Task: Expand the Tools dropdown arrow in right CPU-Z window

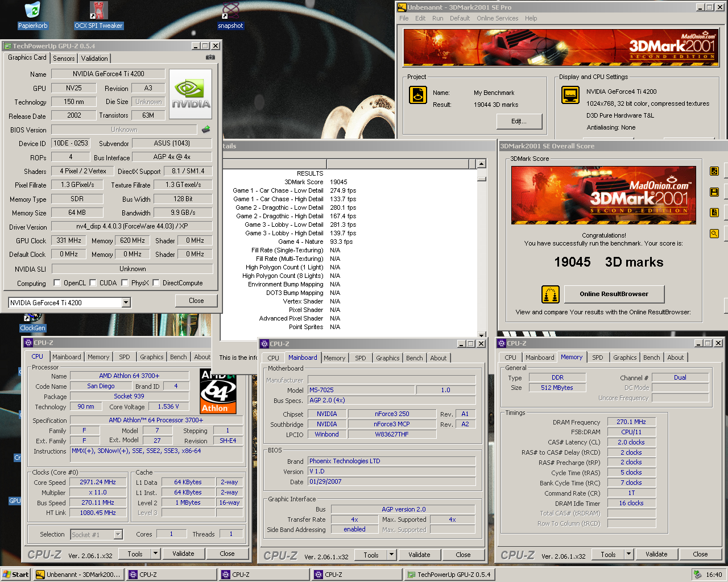Action: pyautogui.click(x=628, y=554)
